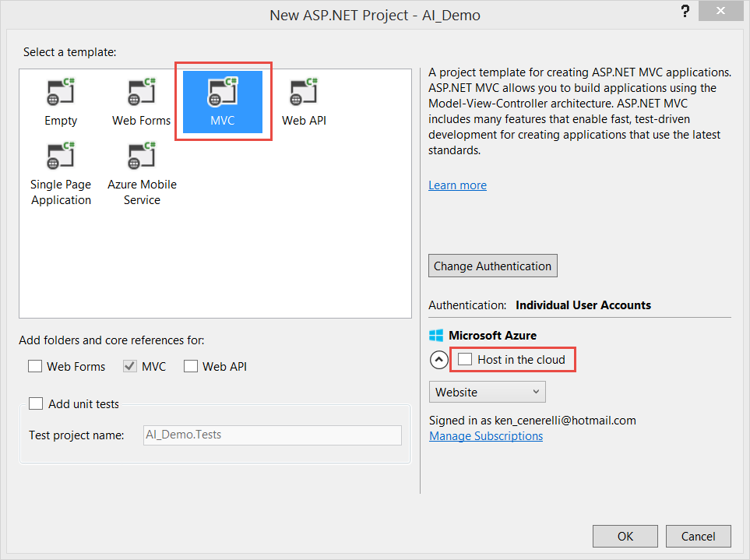Viewport: 750px width, 560px height.
Task: Check Host in the cloud option
Action: [x=465, y=359]
